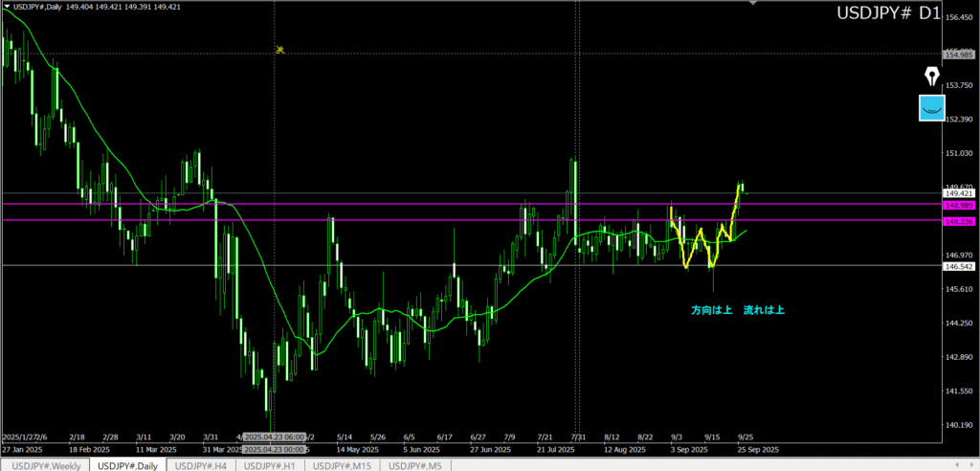Switch to the USDJPY#,Weekly tab
Screen dimensions: 980x471
pyautogui.click(x=45, y=464)
